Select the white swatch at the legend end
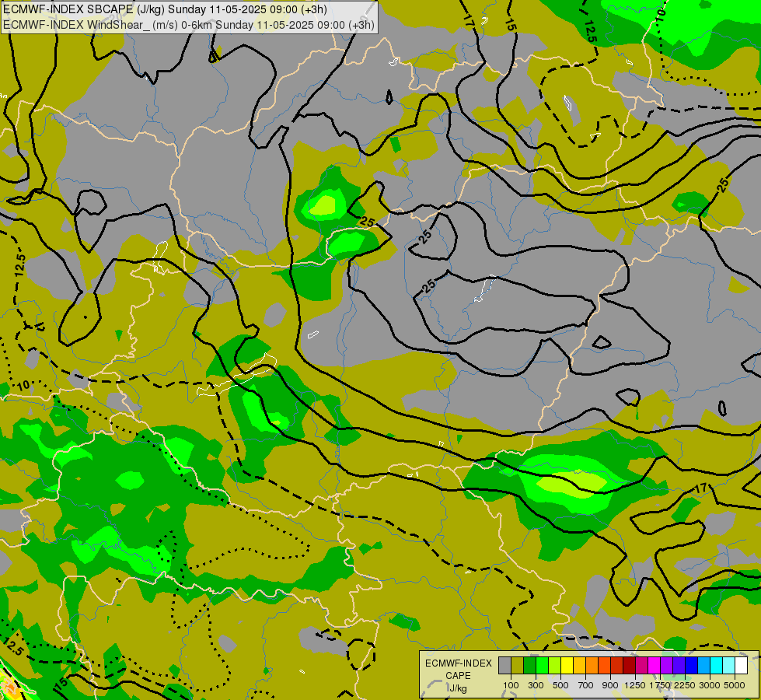This screenshot has width=761, height=700. click(741, 666)
